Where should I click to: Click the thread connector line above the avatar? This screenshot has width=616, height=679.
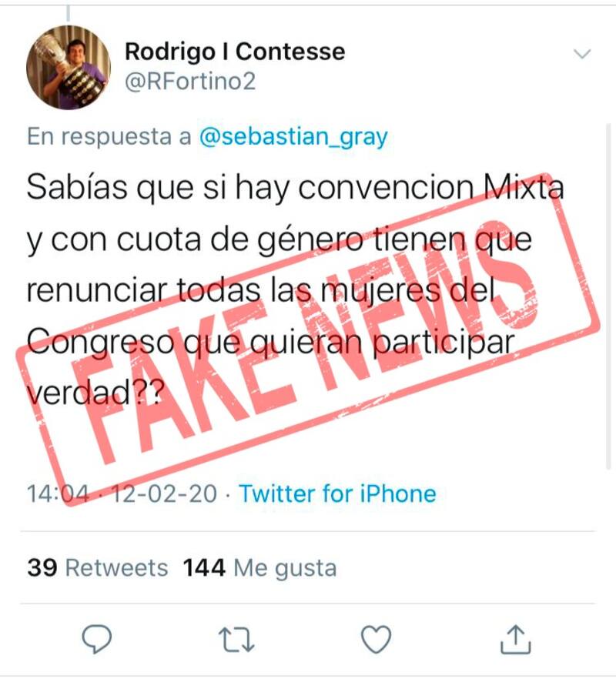69,13
